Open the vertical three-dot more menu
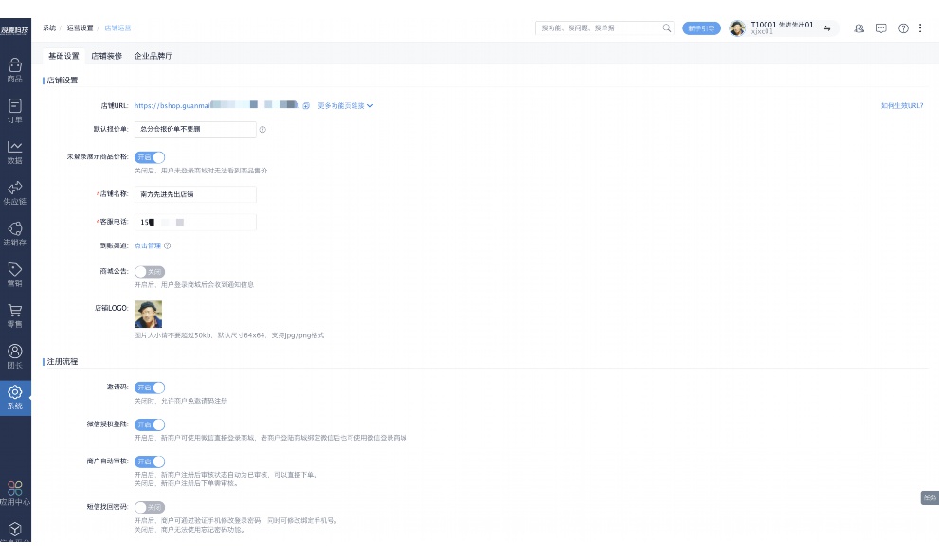Image resolution: width=939 pixels, height=560 pixels. [919, 28]
